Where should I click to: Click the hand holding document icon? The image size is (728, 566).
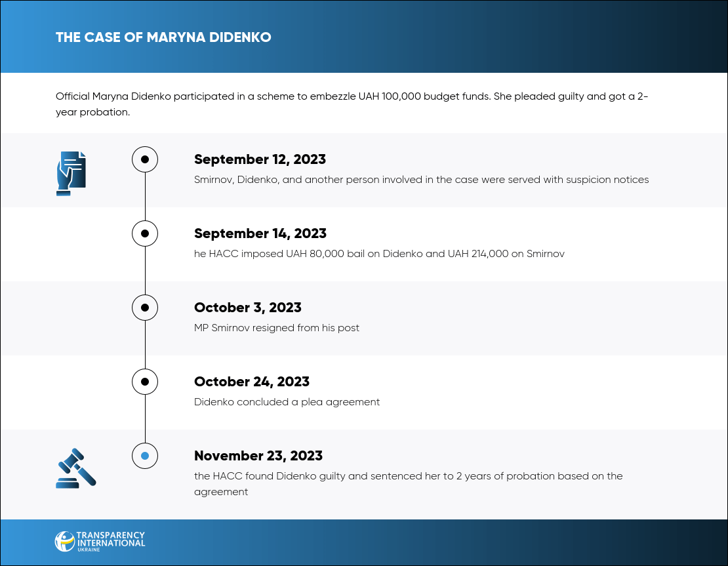click(71, 173)
